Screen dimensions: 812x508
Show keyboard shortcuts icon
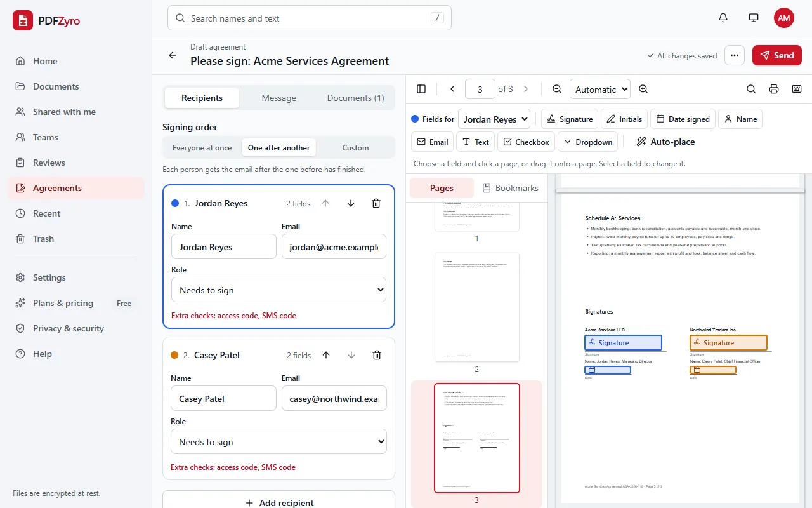click(x=797, y=89)
